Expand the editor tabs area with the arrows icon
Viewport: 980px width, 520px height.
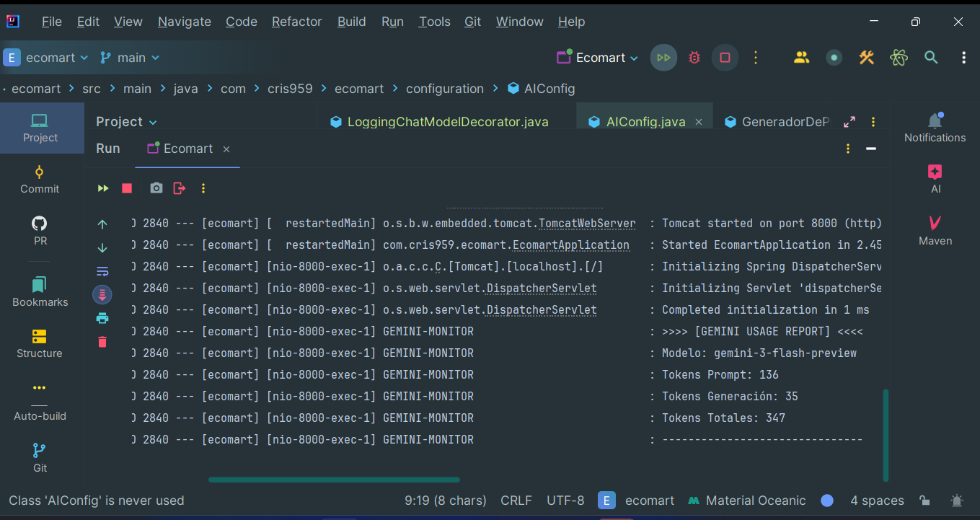pos(849,122)
